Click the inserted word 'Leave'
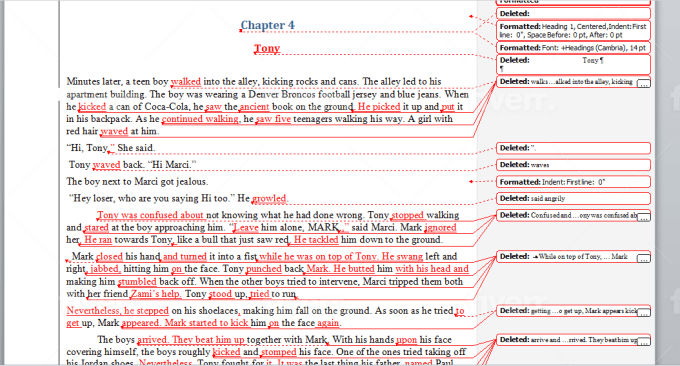Screen dimensions: 680x366 click(246, 228)
